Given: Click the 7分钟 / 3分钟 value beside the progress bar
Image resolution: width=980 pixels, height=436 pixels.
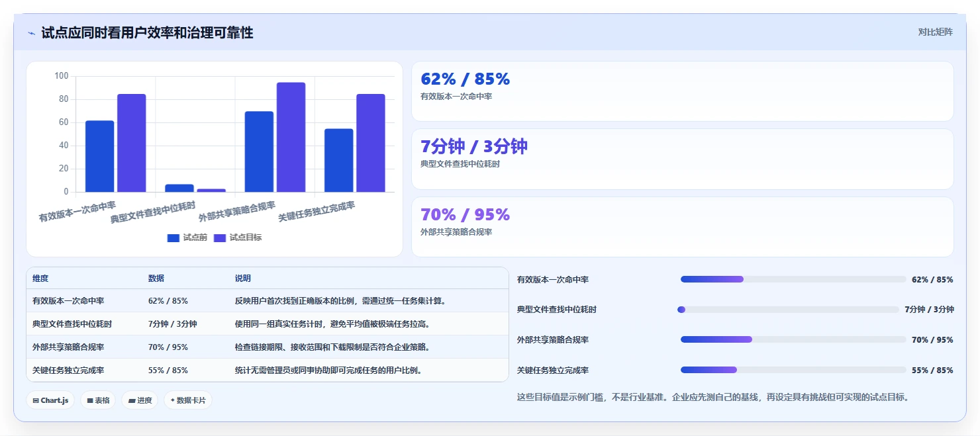Looking at the screenshot, I should (x=929, y=310).
